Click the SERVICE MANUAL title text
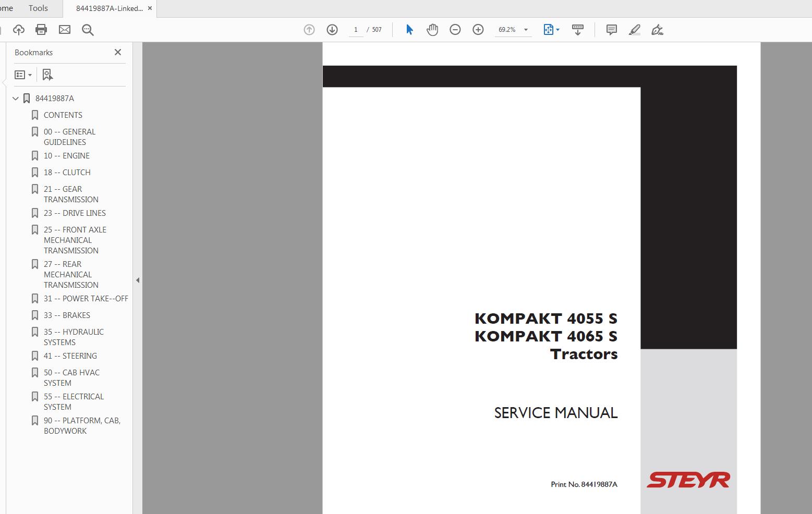 pyautogui.click(x=556, y=413)
